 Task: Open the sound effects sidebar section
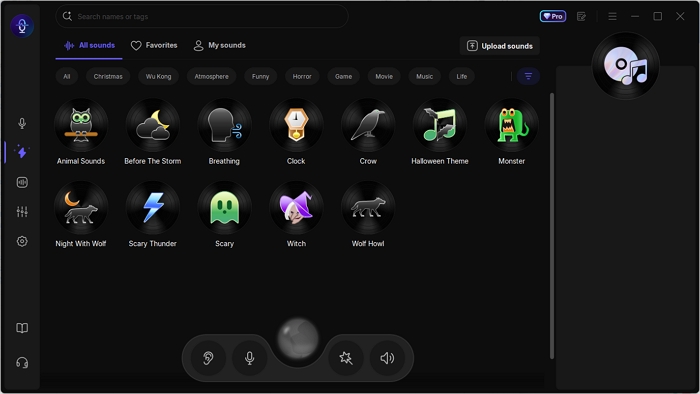pyautogui.click(x=22, y=152)
